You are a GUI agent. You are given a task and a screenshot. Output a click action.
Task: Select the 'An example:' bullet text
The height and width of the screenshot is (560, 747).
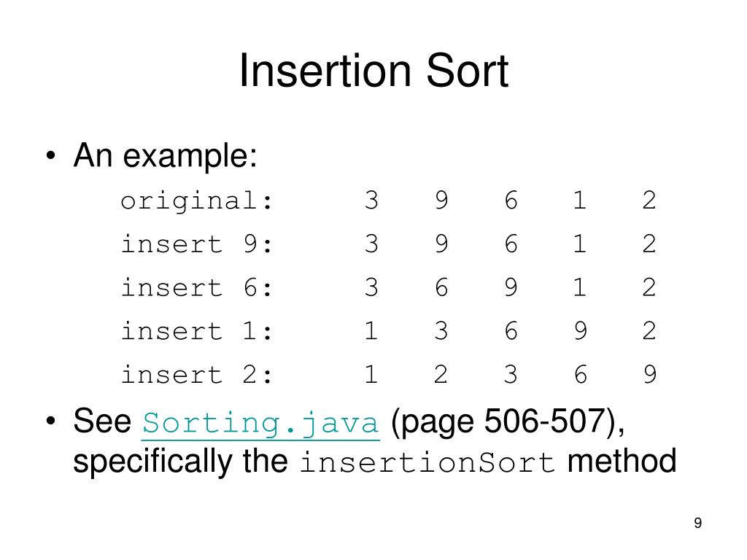[x=166, y=156]
